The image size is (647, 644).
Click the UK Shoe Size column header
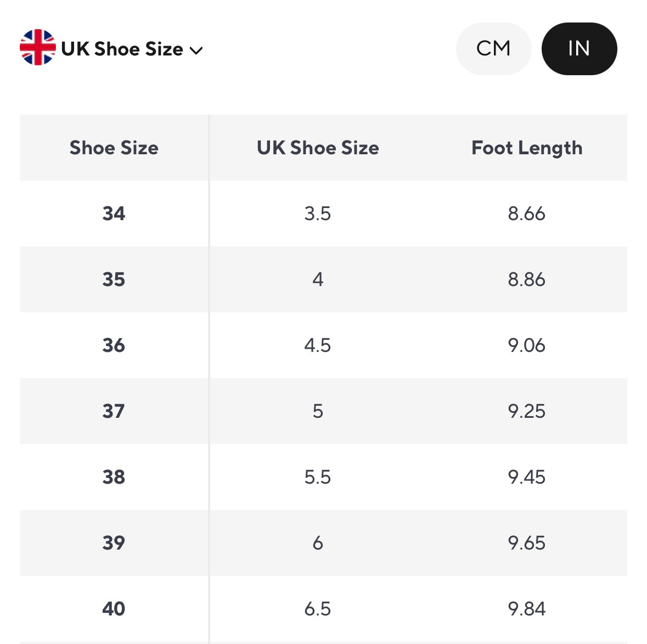tap(318, 148)
